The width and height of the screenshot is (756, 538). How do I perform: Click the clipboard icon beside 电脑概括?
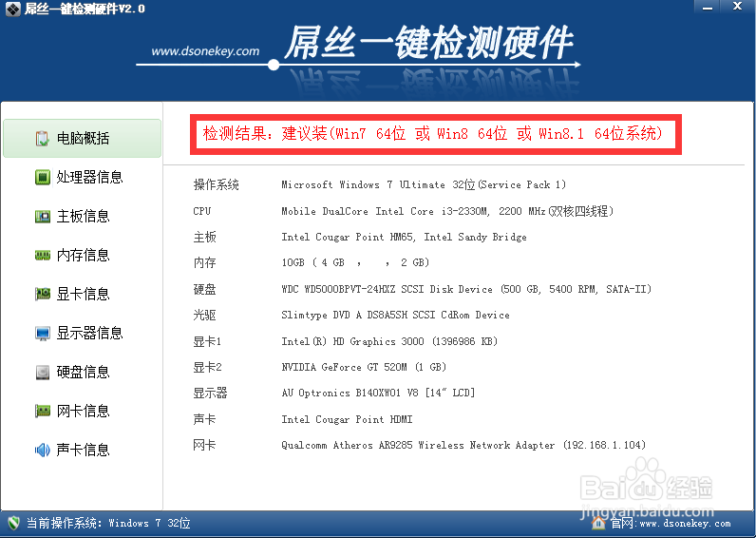42,139
